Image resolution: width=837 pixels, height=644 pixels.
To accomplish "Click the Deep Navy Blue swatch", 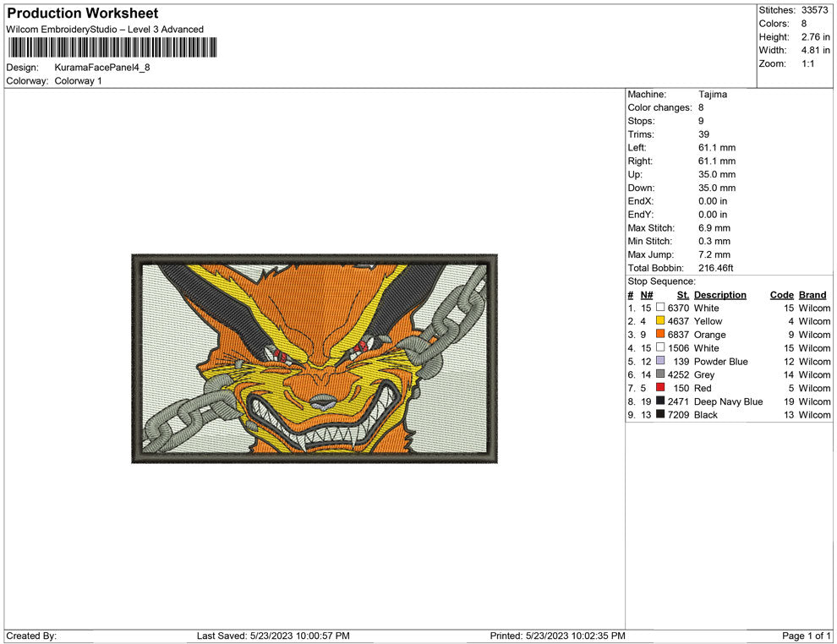I will click(x=660, y=401).
